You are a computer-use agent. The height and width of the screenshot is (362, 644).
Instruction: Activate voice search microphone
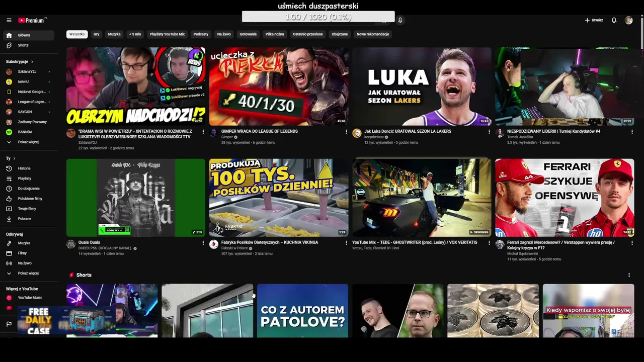400,20
